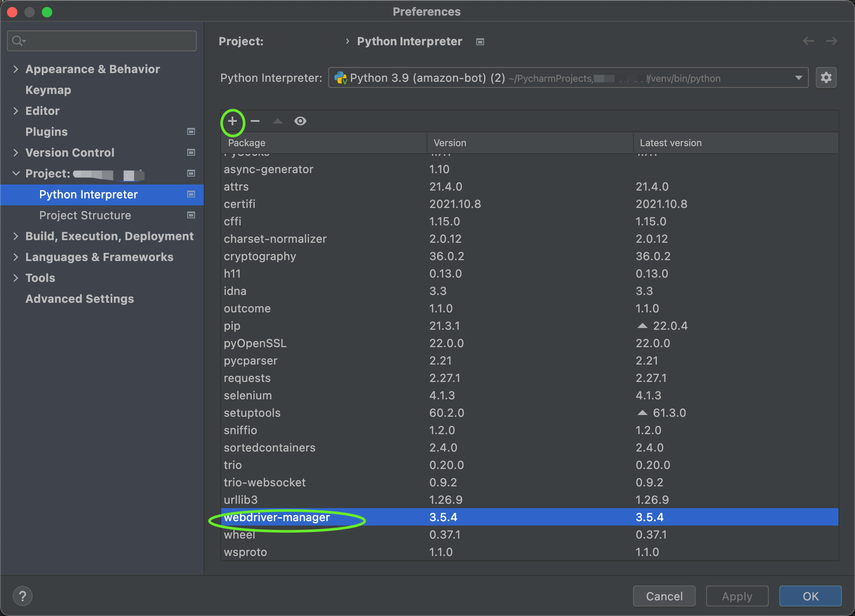The width and height of the screenshot is (855, 616).
Task: Click the forward navigation arrow
Action: 831,41
